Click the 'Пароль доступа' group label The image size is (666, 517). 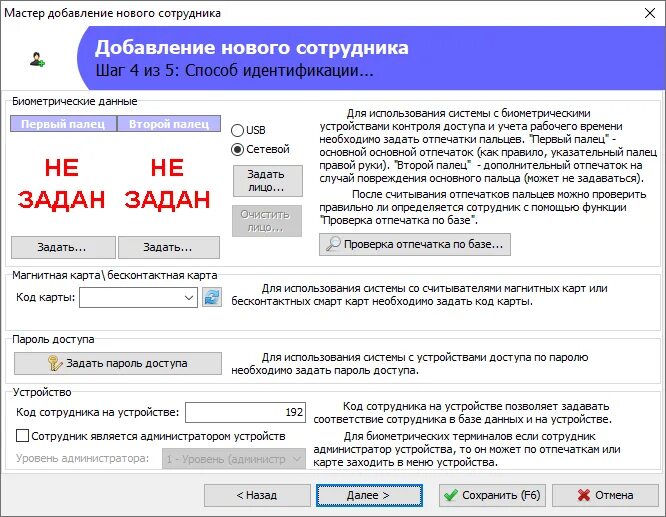pos(53,339)
